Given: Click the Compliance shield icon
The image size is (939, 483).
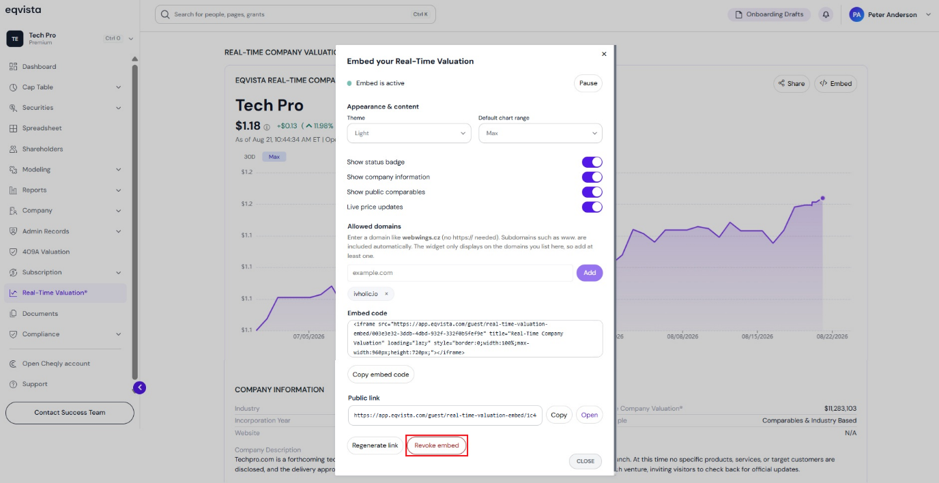Looking at the screenshot, I should 13,334.
